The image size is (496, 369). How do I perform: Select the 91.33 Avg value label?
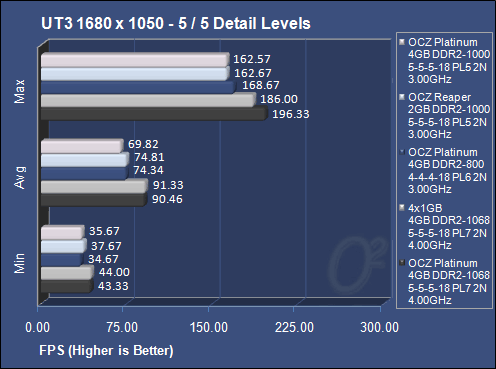[x=168, y=185]
